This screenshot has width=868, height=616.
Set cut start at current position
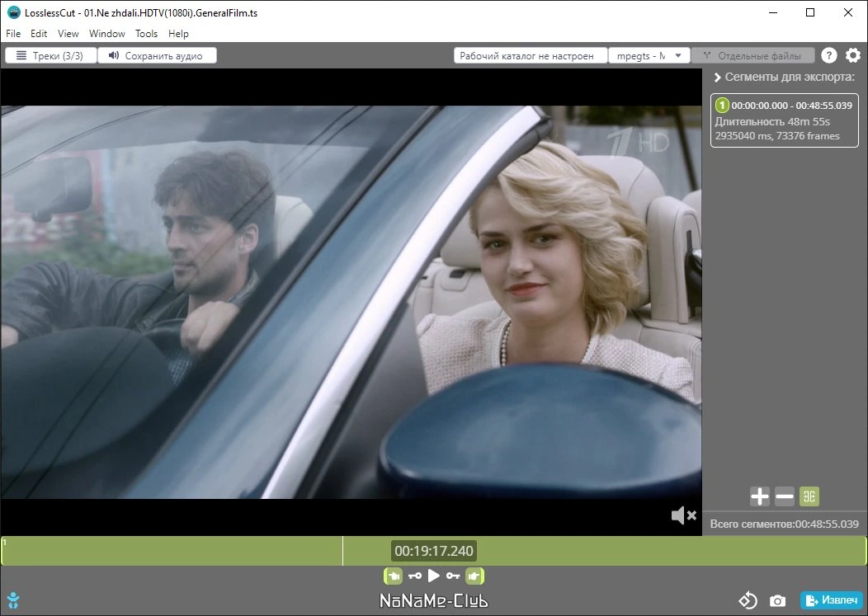pyautogui.click(x=393, y=576)
